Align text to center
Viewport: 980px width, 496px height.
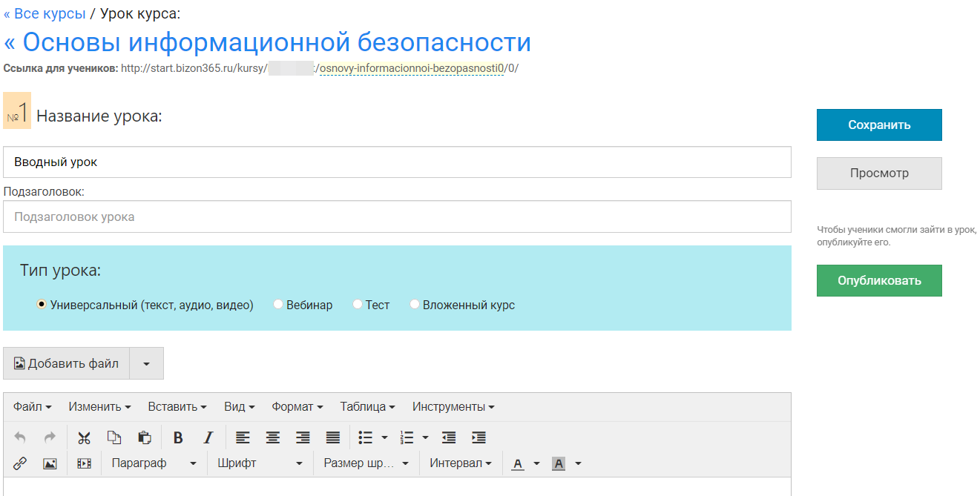click(x=273, y=437)
